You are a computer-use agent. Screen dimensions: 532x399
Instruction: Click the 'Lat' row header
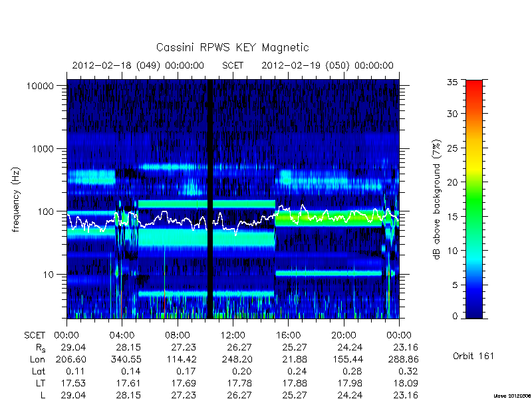pyautogui.click(x=39, y=372)
